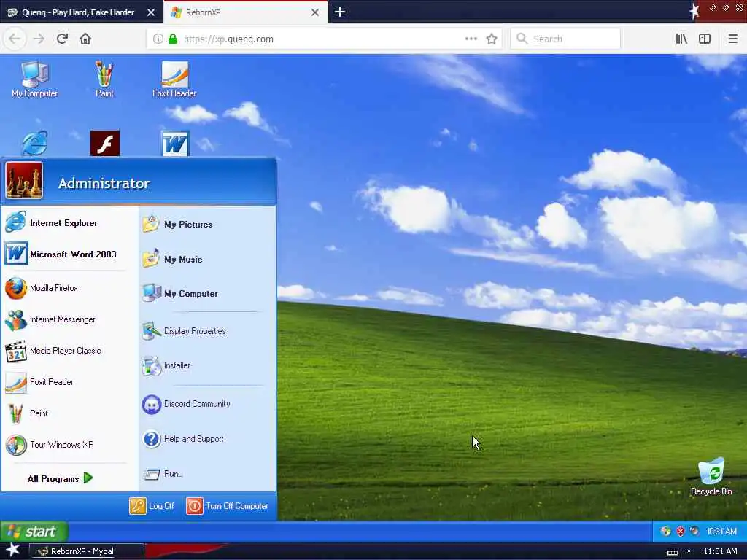Launch Microsoft Word 2003 from the Start menu

69,254
